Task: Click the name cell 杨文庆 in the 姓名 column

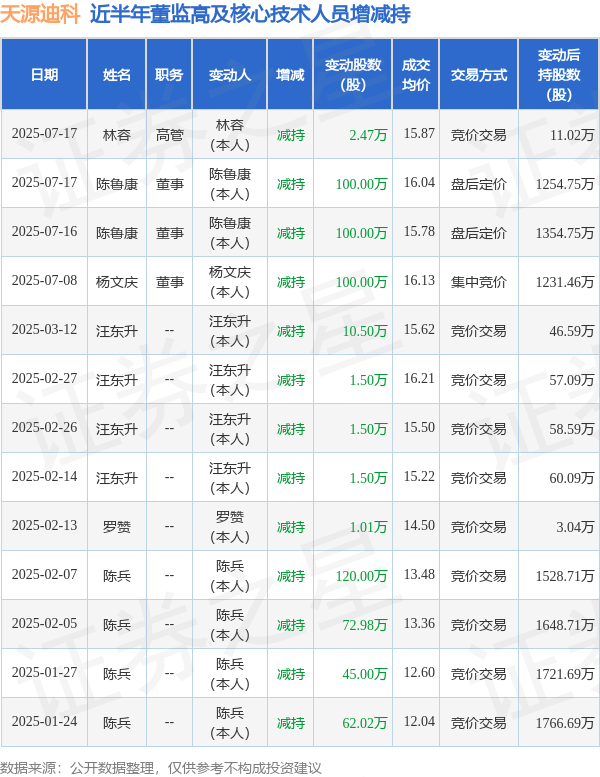Action: tap(116, 282)
